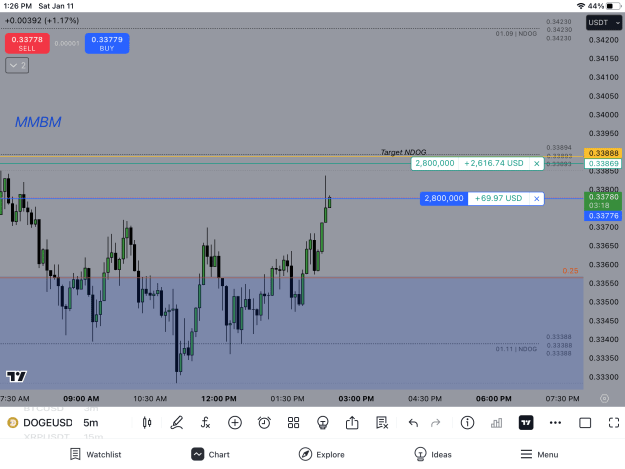Sell at 0.33778
Image resolution: width=625 pixels, height=469 pixels.
pyautogui.click(x=27, y=43)
